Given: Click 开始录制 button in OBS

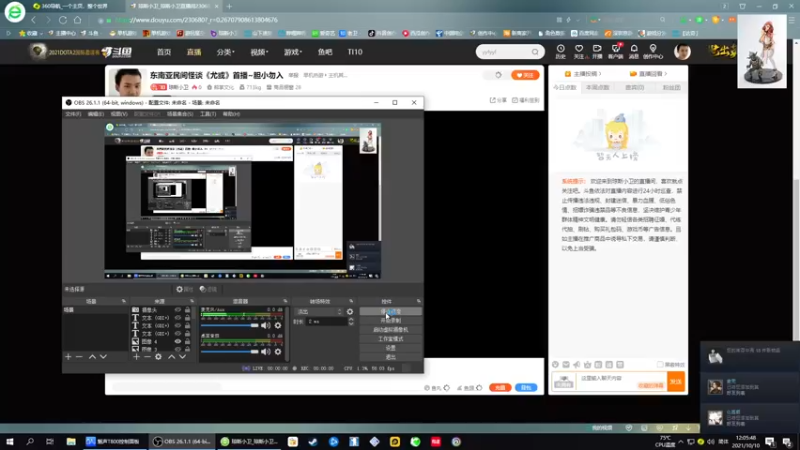Looking at the screenshot, I should [391, 320].
